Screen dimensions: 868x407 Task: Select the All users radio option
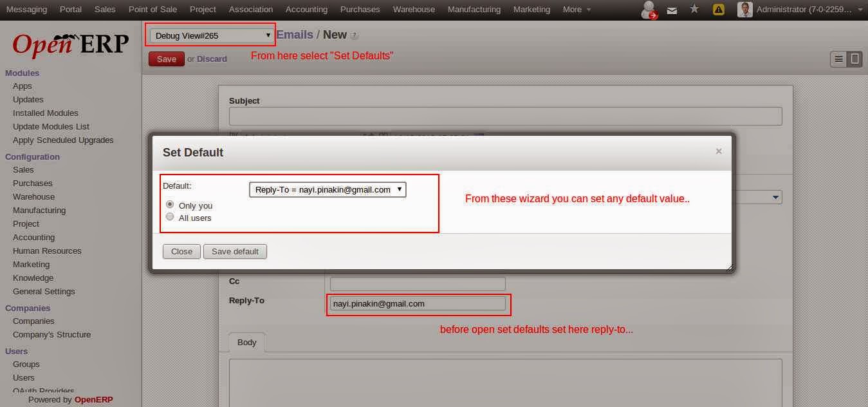point(170,217)
